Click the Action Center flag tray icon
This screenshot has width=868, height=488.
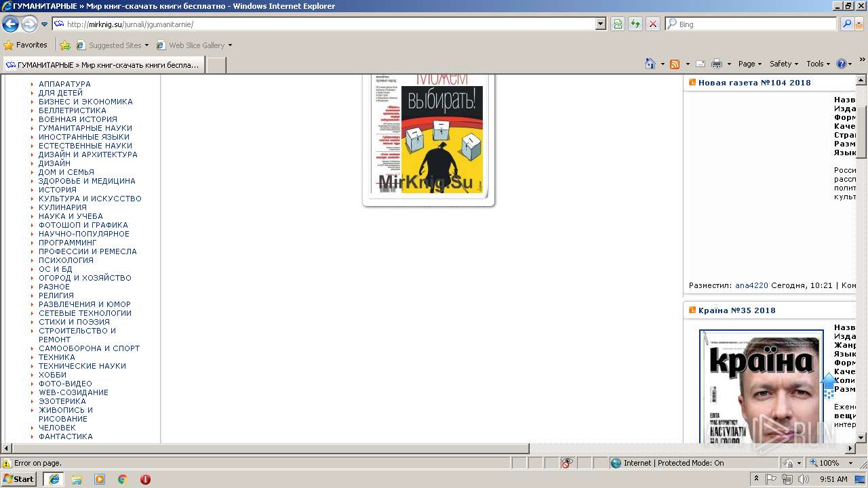pyautogui.click(x=771, y=479)
